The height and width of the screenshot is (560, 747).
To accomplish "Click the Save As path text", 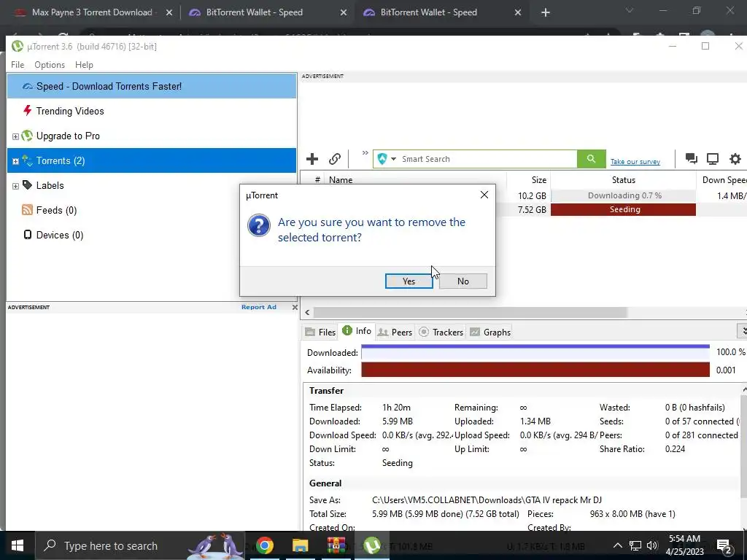I will 487,500.
